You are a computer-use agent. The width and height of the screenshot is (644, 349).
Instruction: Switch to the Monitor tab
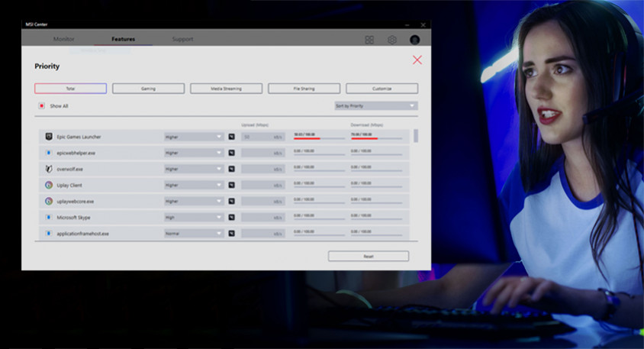tap(63, 39)
